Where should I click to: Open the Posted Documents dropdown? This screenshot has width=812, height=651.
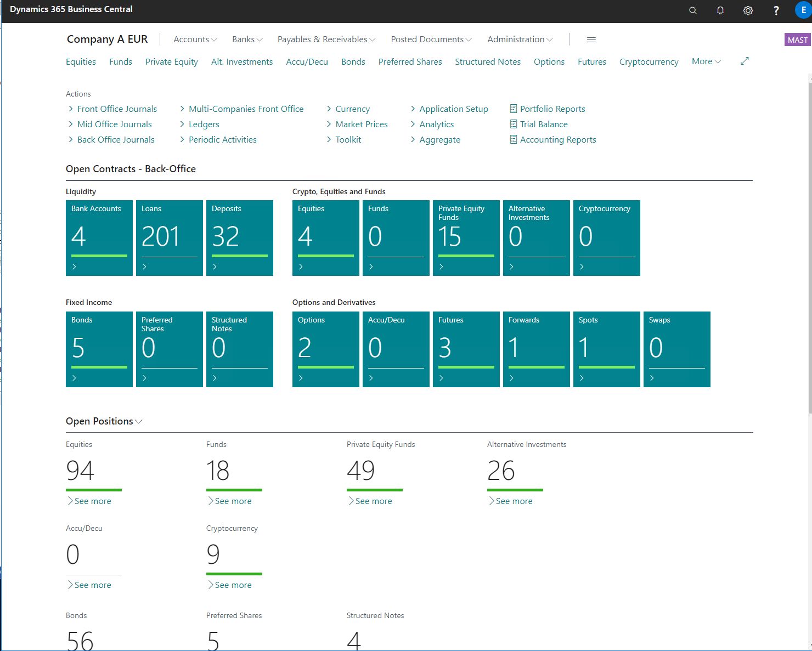click(431, 39)
